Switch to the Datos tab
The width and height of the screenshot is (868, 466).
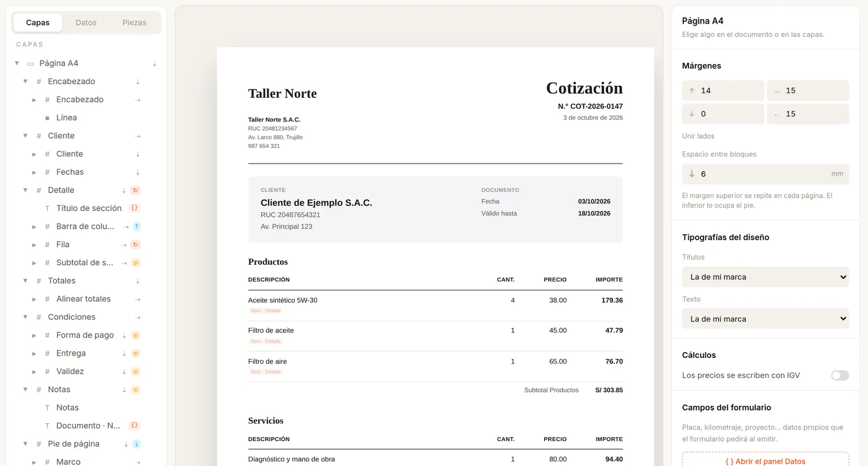86,23
